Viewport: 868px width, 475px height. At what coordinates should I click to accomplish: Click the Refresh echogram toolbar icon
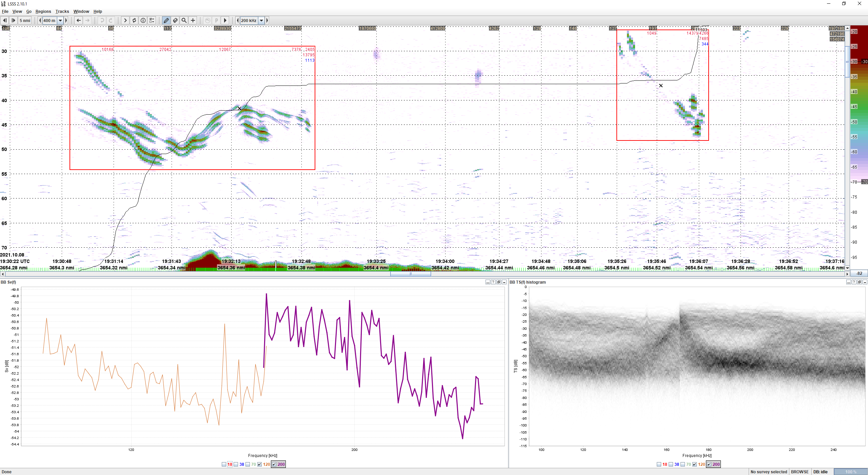coord(134,20)
